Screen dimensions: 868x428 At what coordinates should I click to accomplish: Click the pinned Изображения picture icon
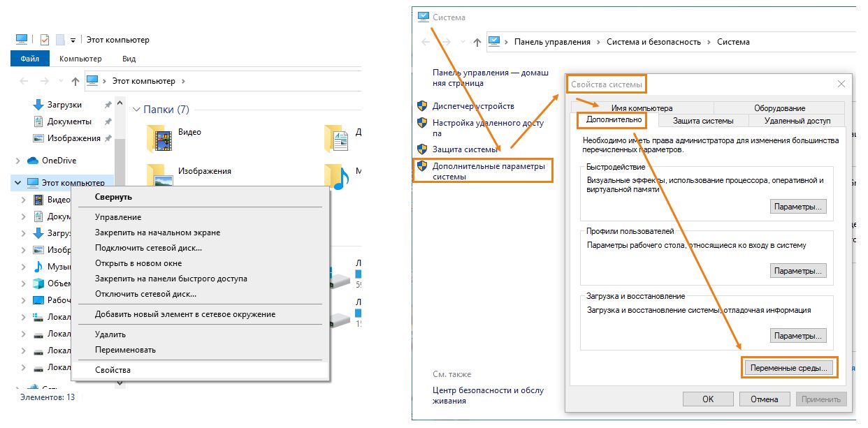(x=38, y=138)
